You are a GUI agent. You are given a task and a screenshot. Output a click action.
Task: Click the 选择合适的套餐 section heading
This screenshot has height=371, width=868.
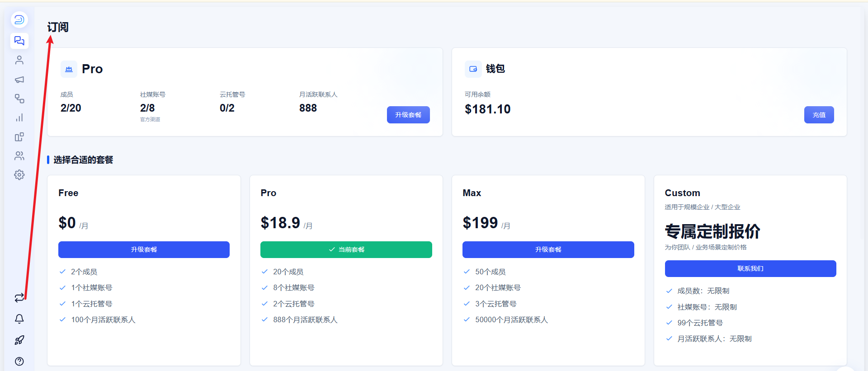click(83, 160)
